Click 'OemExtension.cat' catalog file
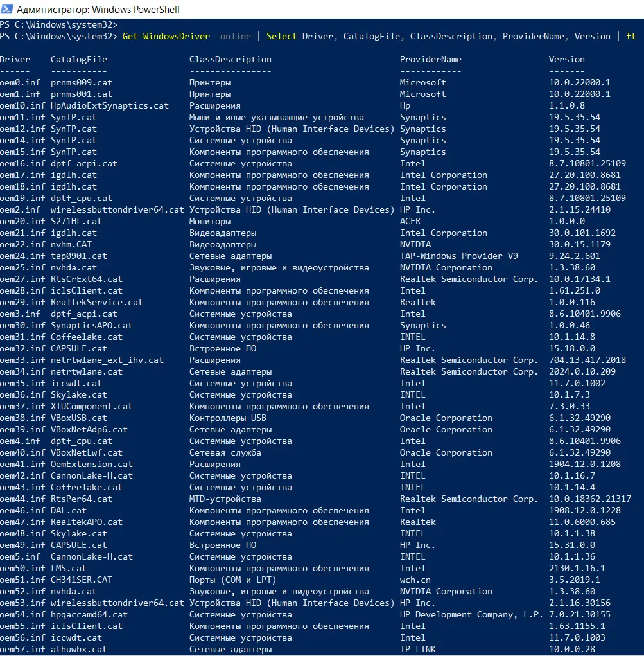Screen dimensions: 644x656 point(92,465)
